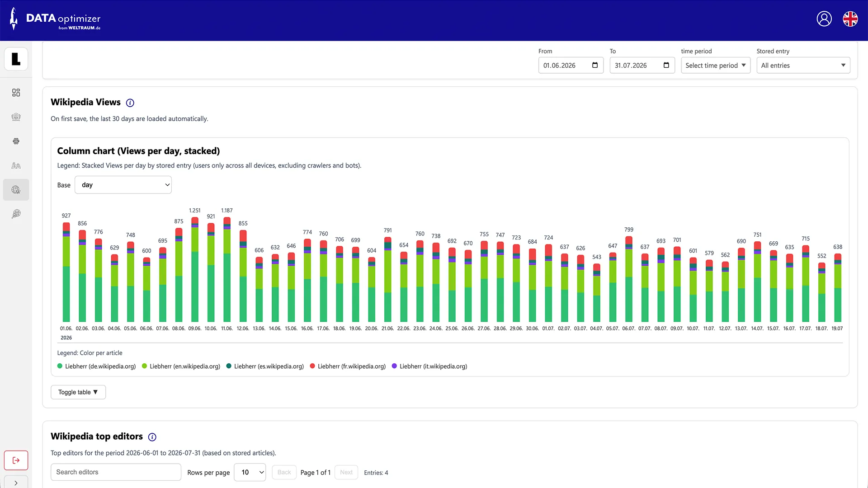Open the calendar picker in the From date field

coord(595,65)
